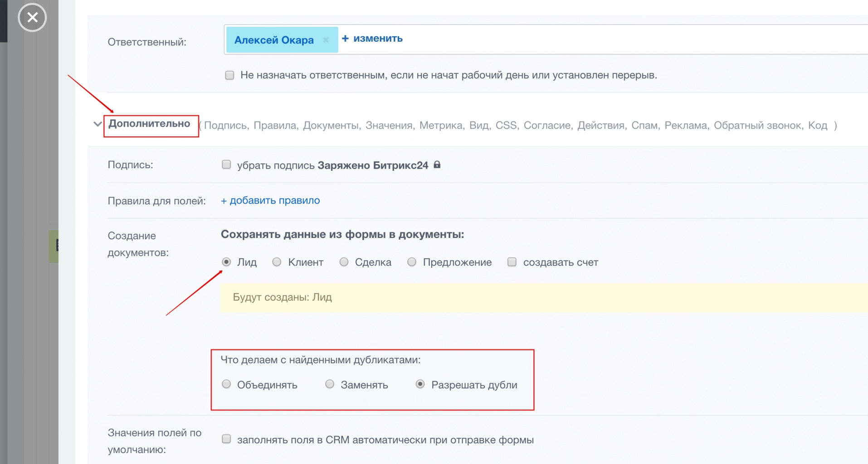Select the Лид document type
The height and width of the screenshot is (464, 868).
coord(226,262)
